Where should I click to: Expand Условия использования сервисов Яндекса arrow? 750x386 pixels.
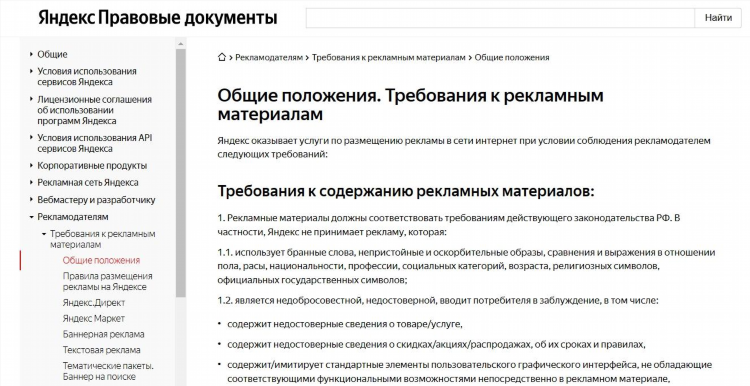coord(32,71)
